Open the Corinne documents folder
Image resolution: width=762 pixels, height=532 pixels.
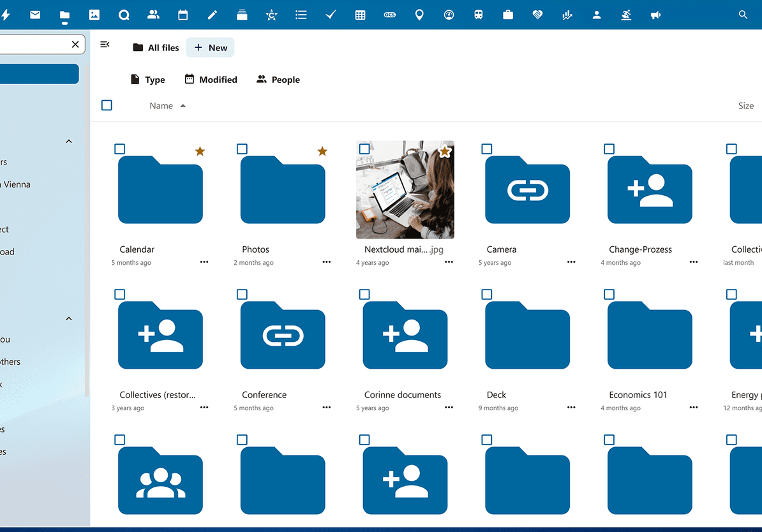pyautogui.click(x=405, y=335)
